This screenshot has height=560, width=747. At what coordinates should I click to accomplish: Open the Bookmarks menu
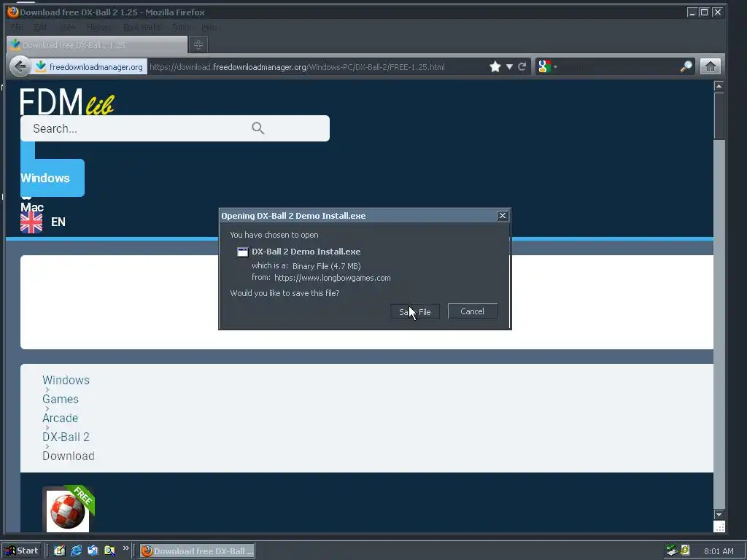pos(142,27)
